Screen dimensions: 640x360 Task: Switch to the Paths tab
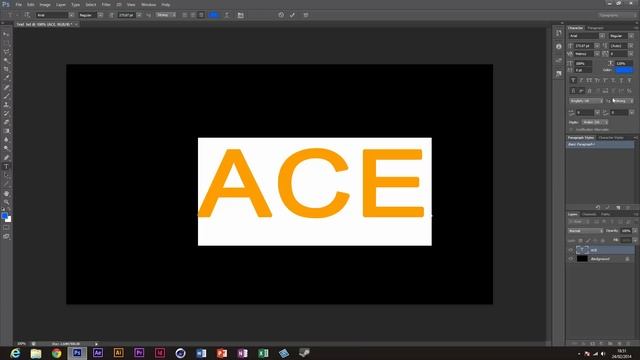click(605, 214)
